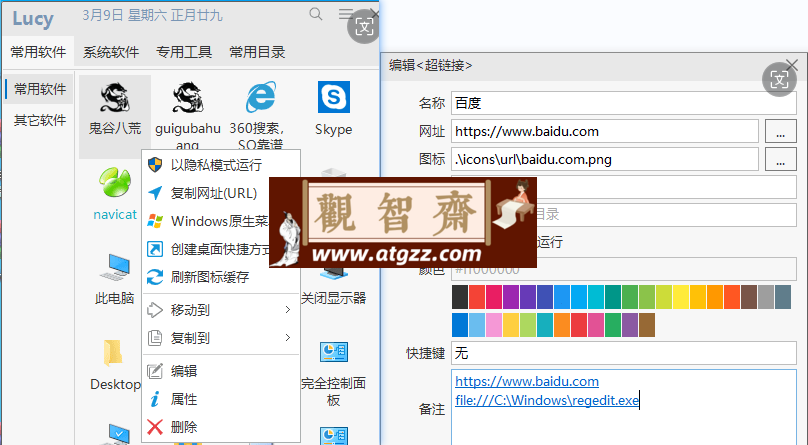
Task: Switch to the 系统软件 tab
Action: tap(111, 52)
